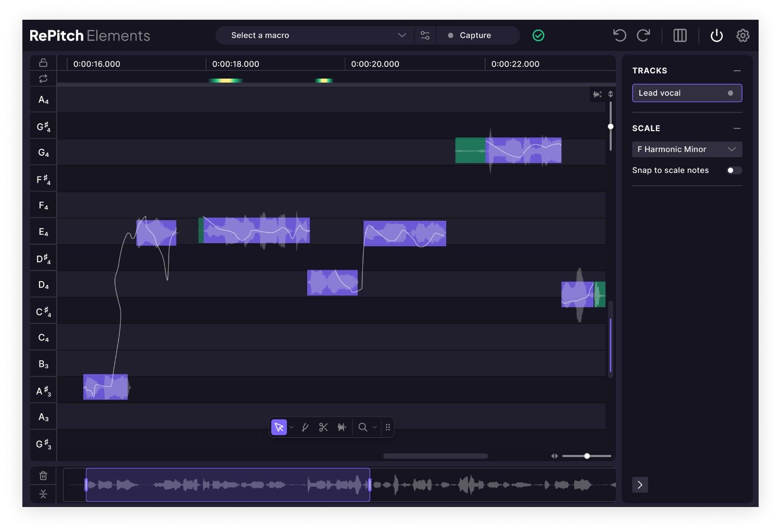Click the undo arrow icon
Screen dimensions: 781x532
[x=619, y=35]
